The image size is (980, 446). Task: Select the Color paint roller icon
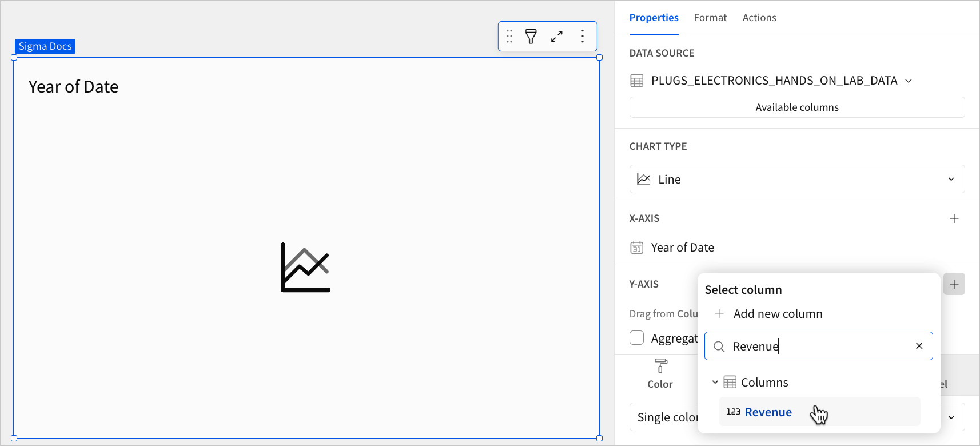(660, 367)
